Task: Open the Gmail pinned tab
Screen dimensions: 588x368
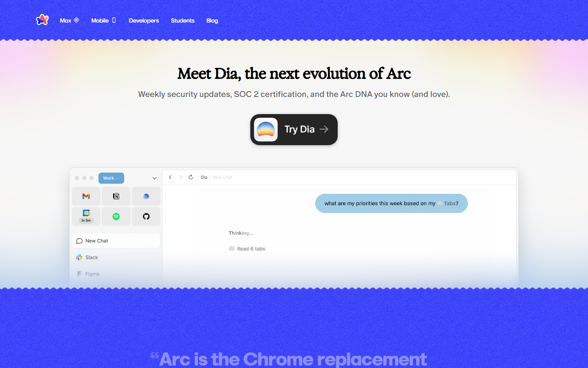Action: coord(86,196)
